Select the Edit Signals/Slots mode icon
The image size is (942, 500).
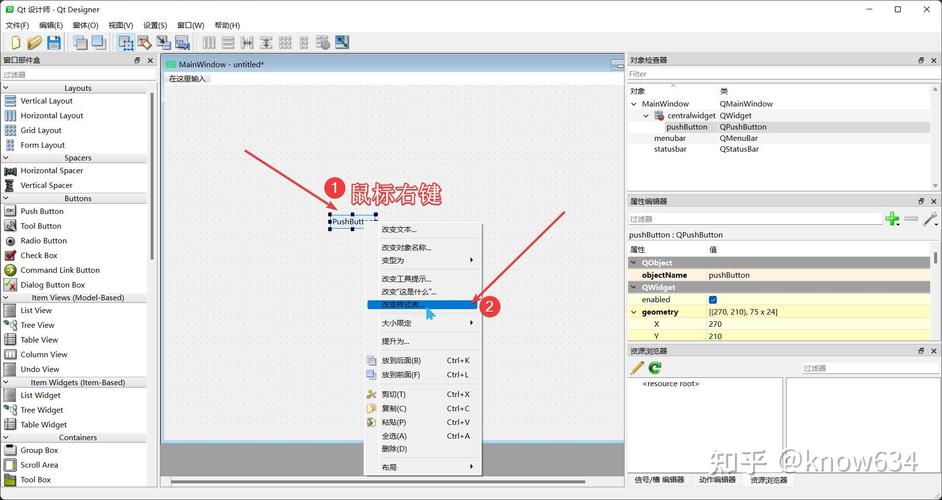click(x=144, y=42)
